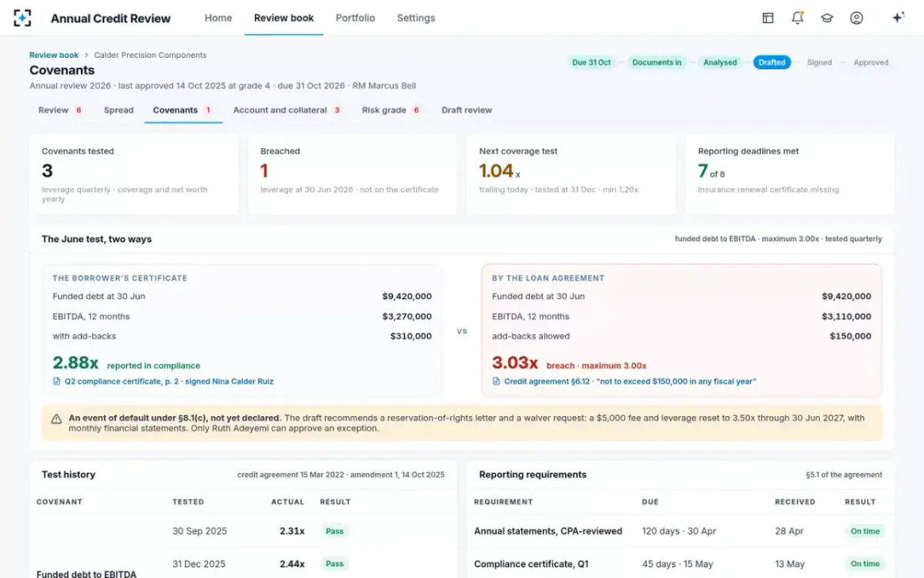Screen dimensions: 924x578
Task: Click the Signed workflow step
Action: [x=819, y=62]
